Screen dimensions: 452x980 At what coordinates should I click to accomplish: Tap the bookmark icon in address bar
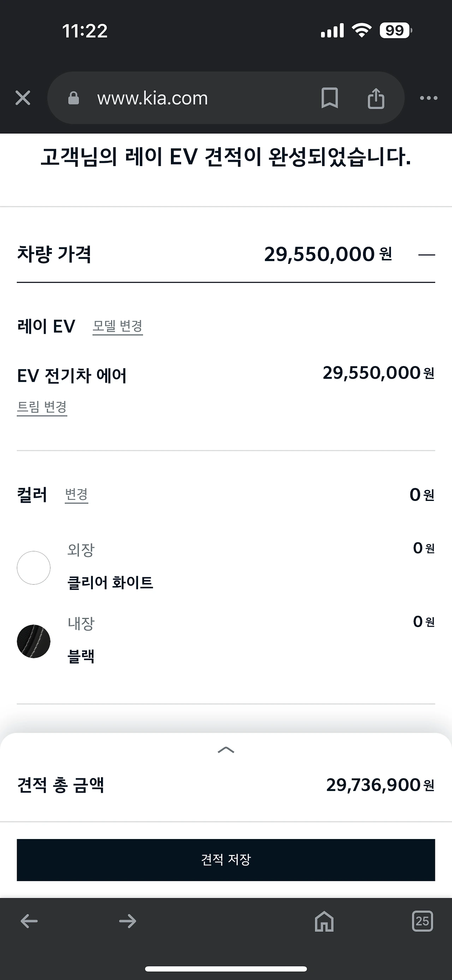329,98
